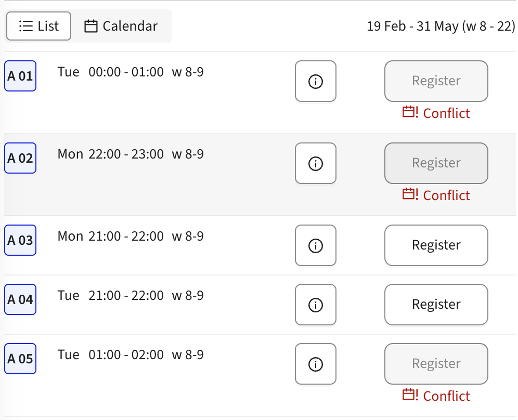Screen dimensions: 518x420
Task: View info for group A 04
Action: (x=316, y=305)
